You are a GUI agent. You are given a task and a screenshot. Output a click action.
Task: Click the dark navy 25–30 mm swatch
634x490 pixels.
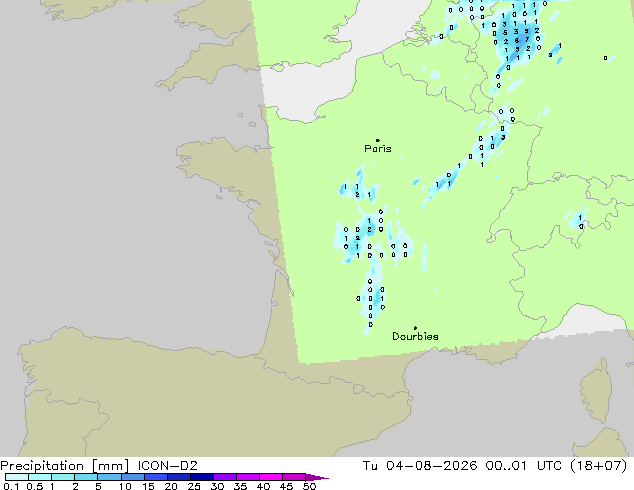click(202, 477)
